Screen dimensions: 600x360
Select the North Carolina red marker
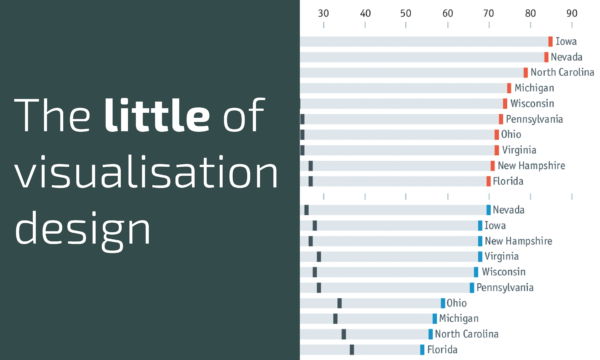[x=525, y=73]
